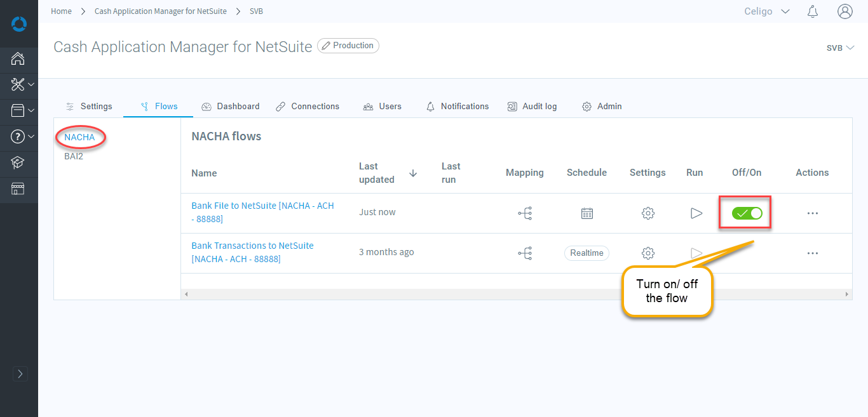Viewport: 868px width, 417px height.
Task: Run the Bank File to NetSuite flow
Action: point(696,213)
